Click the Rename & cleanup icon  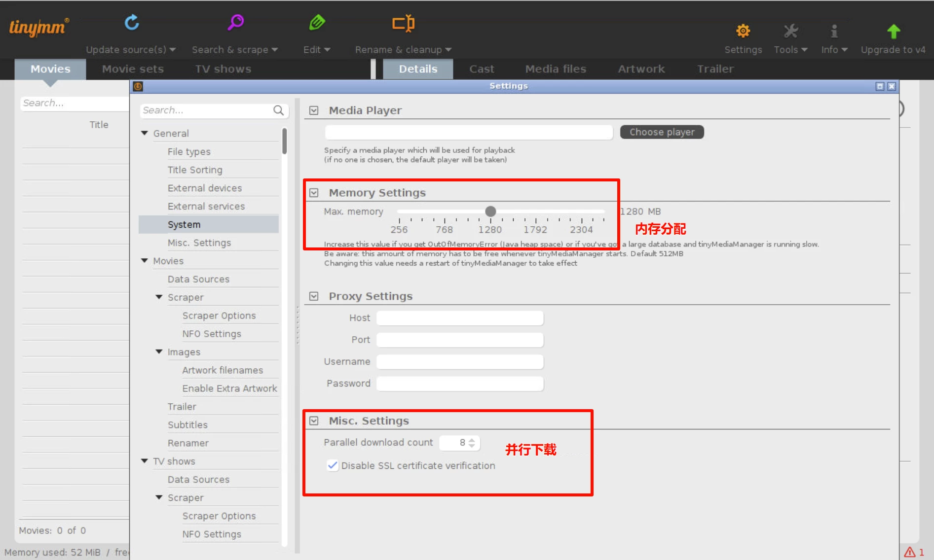(x=403, y=23)
